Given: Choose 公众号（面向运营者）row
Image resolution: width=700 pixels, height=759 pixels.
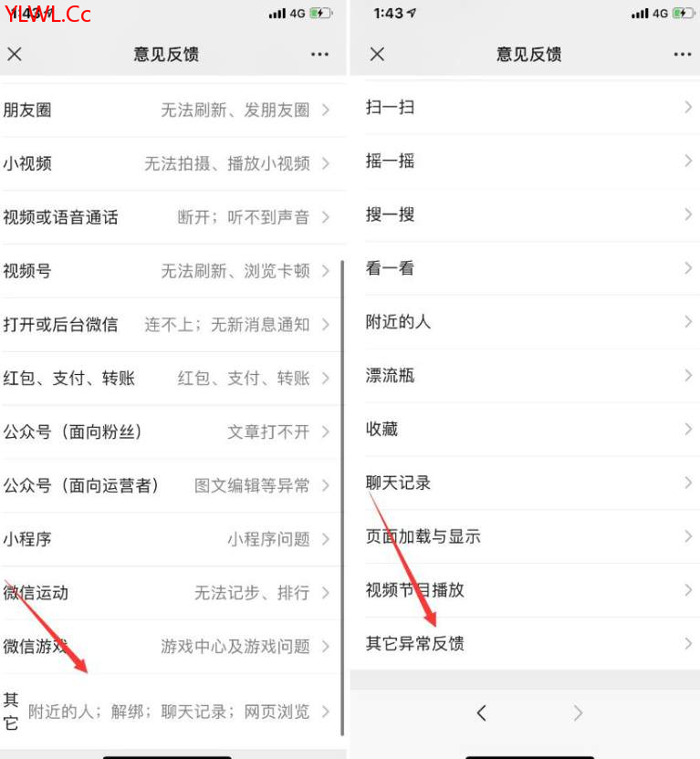Looking at the screenshot, I should point(173,485).
